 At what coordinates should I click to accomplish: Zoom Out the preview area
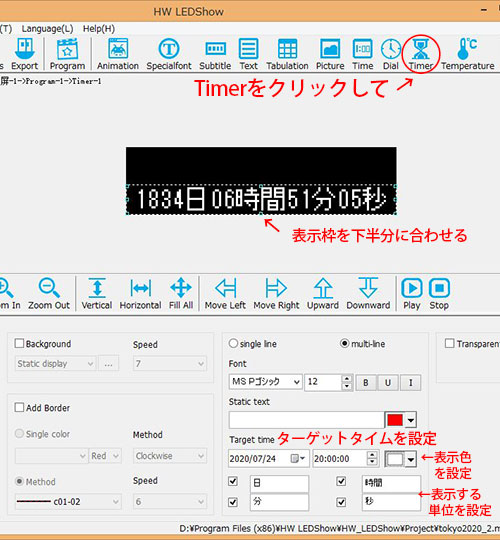49,294
